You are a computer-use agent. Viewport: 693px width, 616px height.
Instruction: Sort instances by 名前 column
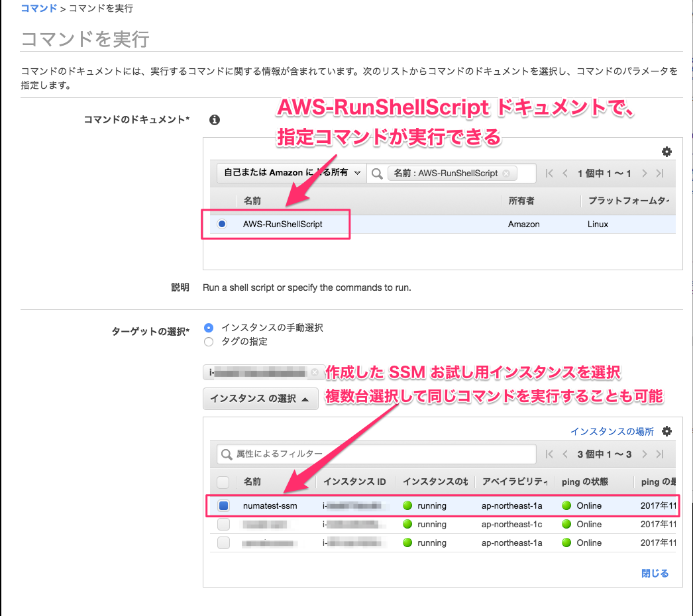coord(252,482)
